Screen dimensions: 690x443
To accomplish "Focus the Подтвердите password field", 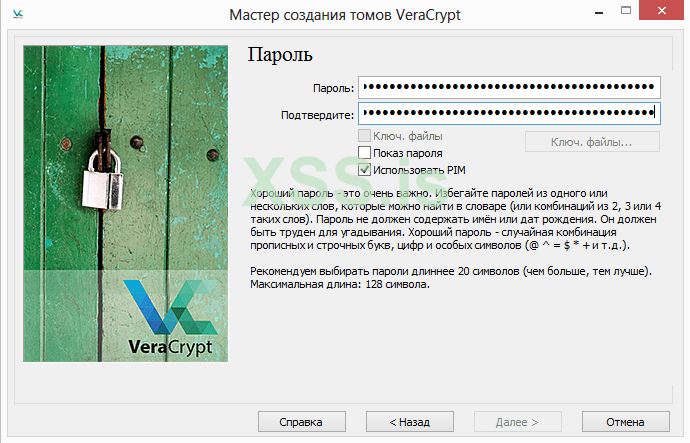I will (509, 113).
